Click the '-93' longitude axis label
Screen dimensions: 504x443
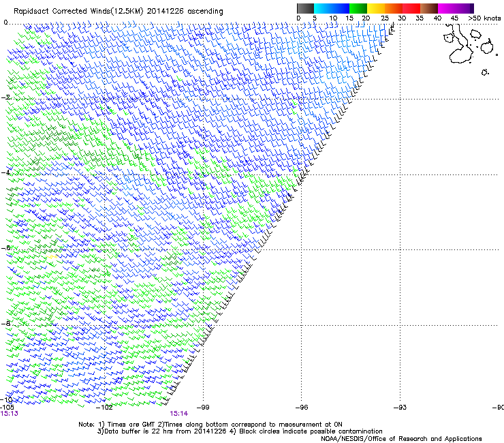pyautogui.click(x=400, y=408)
